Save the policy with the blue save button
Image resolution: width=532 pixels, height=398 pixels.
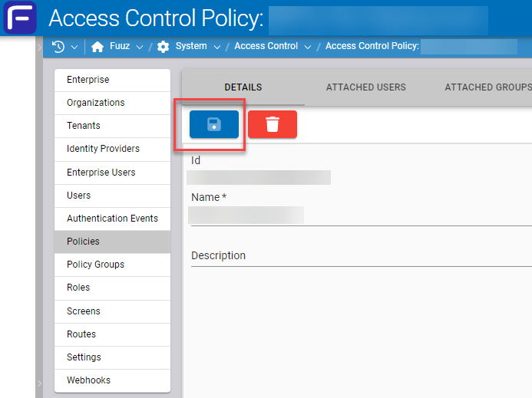[214, 124]
